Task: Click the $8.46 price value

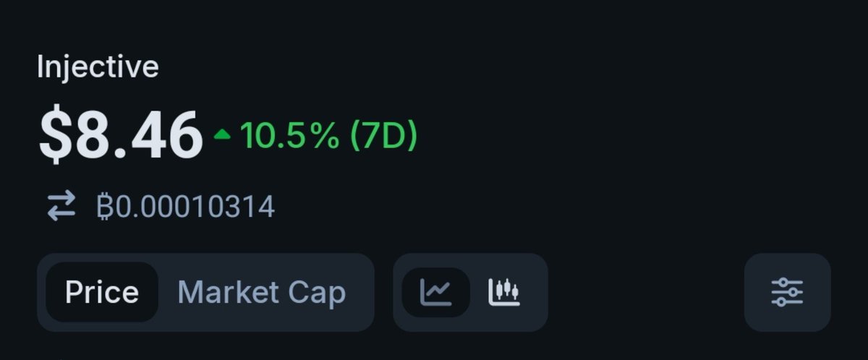Action: tap(121, 135)
